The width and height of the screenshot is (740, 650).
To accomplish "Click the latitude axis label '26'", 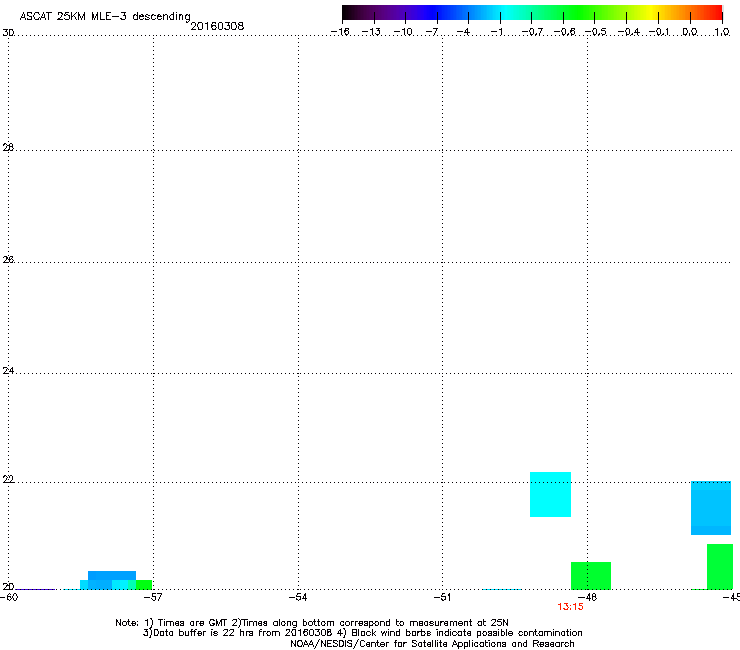I will coord(8,260).
